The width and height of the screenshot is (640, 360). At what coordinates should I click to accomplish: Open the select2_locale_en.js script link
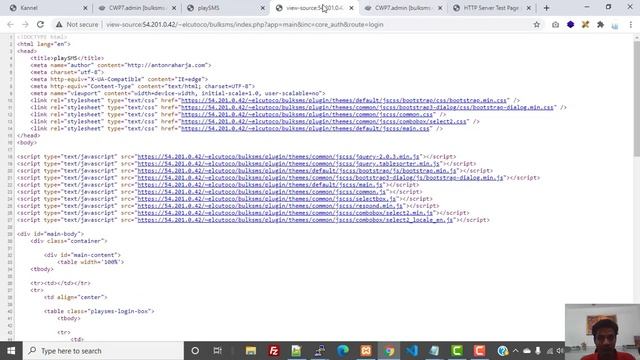click(295, 220)
